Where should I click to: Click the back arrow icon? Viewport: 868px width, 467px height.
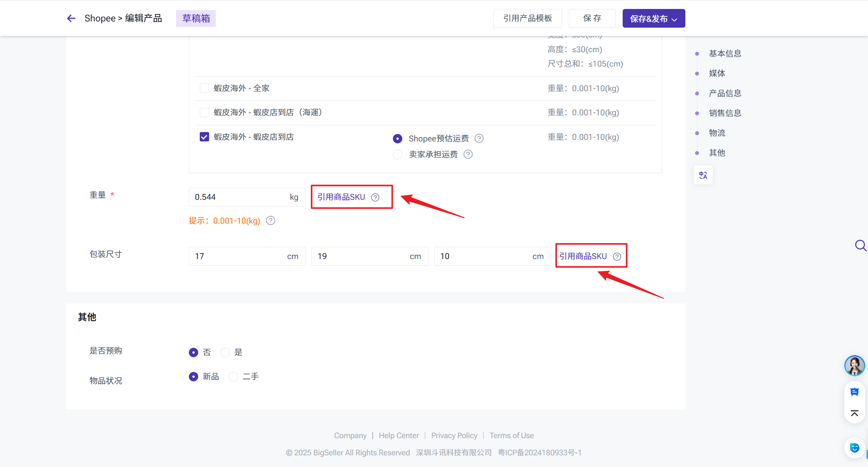tap(71, 18)
